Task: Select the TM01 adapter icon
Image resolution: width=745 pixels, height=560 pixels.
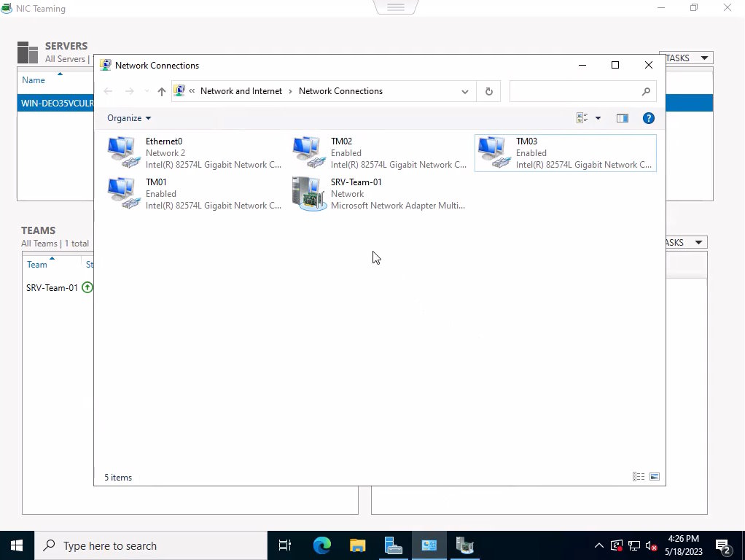Action: 123,193
